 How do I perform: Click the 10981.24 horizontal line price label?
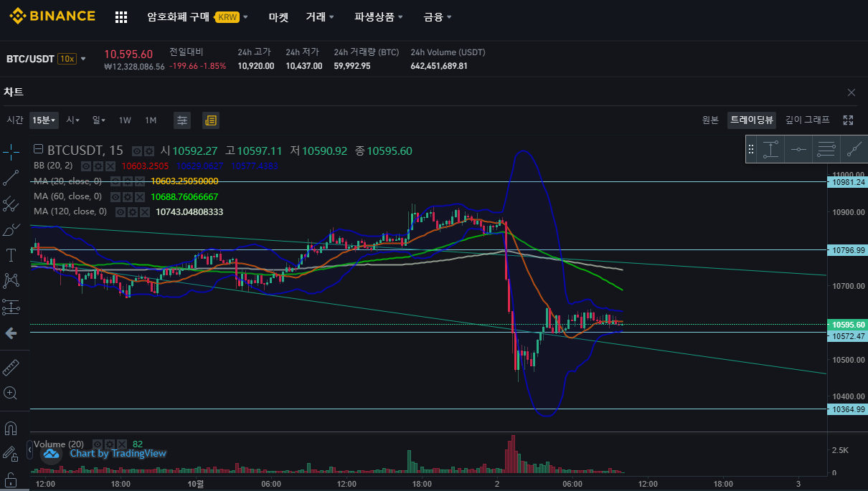point(847,182)
